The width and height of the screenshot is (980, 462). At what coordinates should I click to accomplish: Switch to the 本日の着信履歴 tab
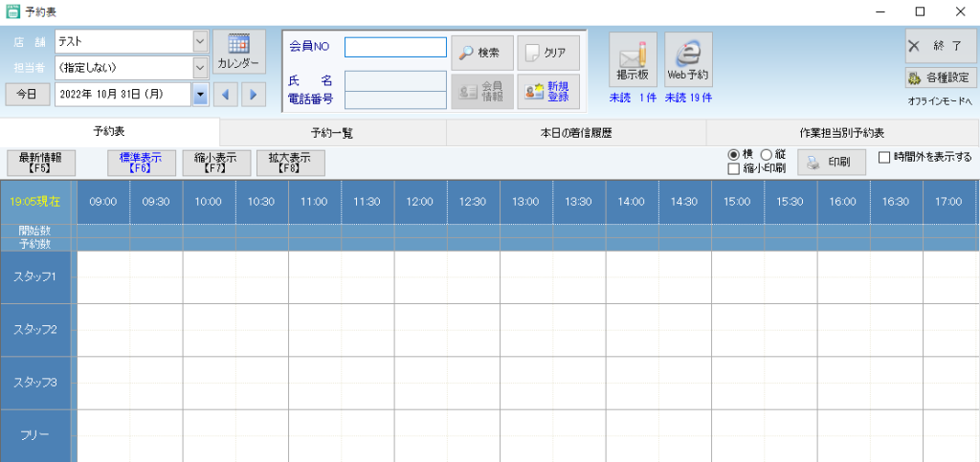(x=576, y=133)
